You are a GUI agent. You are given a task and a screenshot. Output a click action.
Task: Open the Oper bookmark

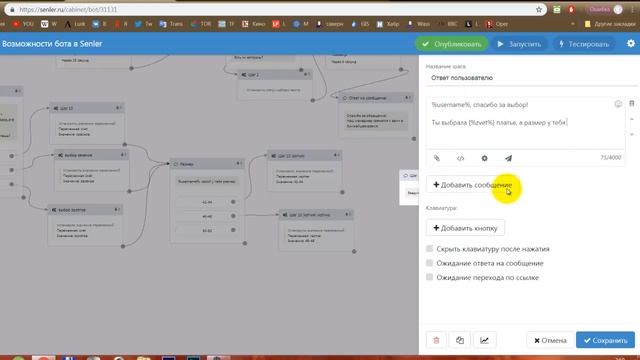(497, 24)
